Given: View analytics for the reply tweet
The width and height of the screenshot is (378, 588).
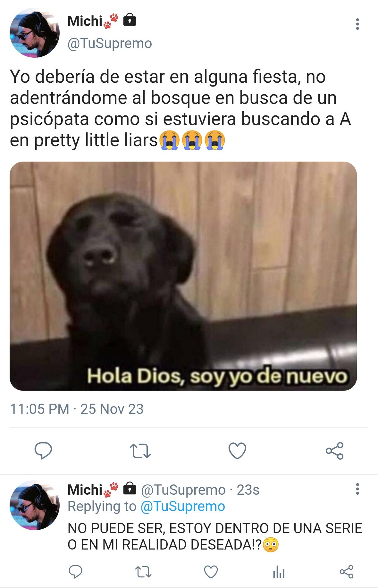Looking at the screenshot, I should click(x=279, y=572).
